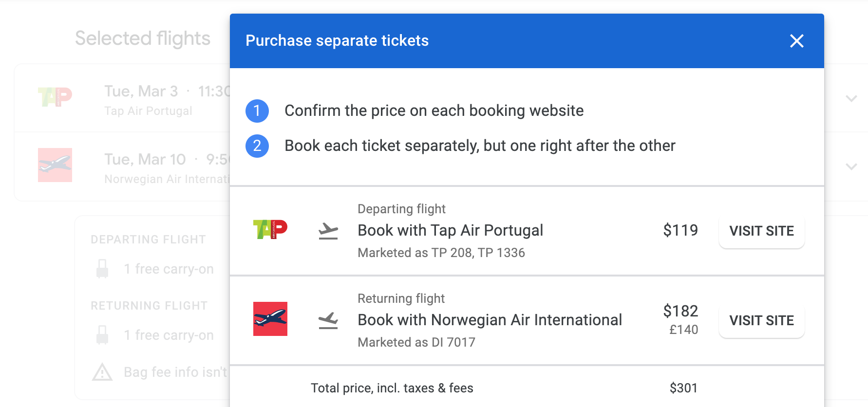Click the $119 departing flight price
868x407 pixels.
[x=680, y=230]
